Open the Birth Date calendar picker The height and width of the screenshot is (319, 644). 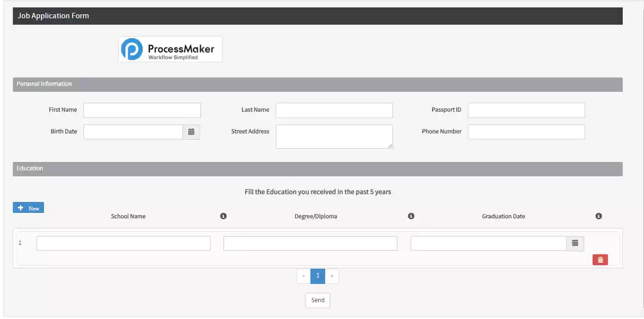[191, 132]
